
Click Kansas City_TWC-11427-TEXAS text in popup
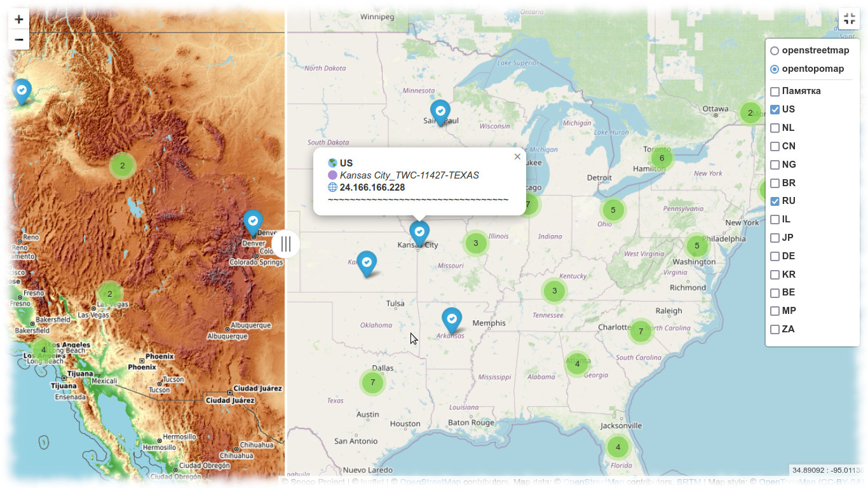[x=409, y=175]
